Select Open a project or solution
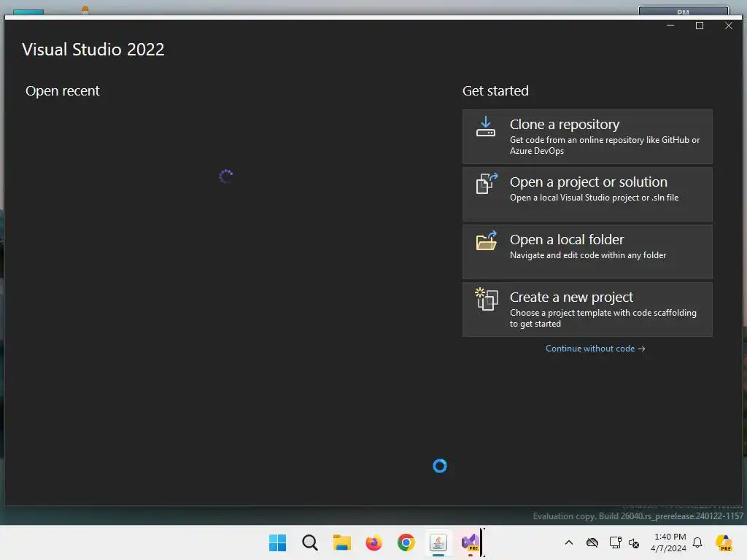747x560 pixels. [587, 194]
